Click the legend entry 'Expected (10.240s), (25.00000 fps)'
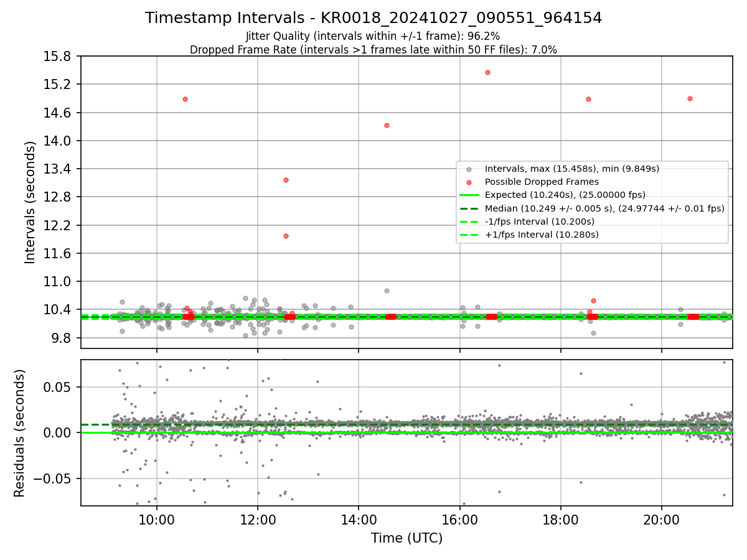 (x=565, y=195)
